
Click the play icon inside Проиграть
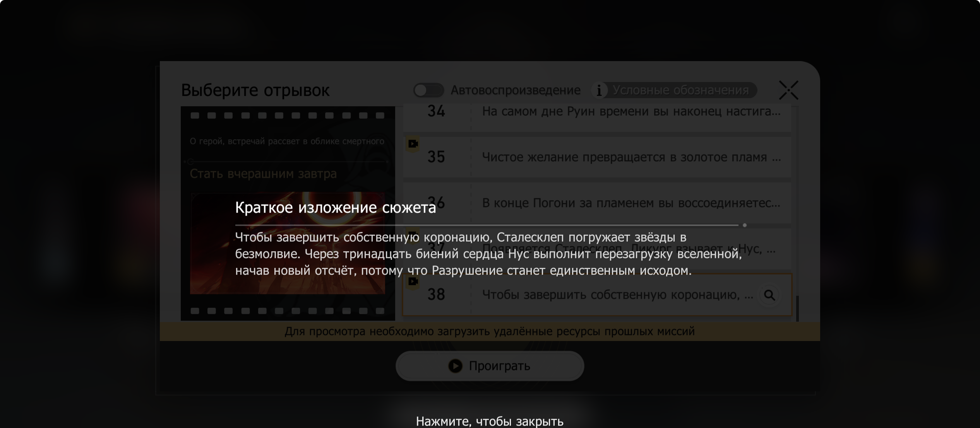point(455,366)
